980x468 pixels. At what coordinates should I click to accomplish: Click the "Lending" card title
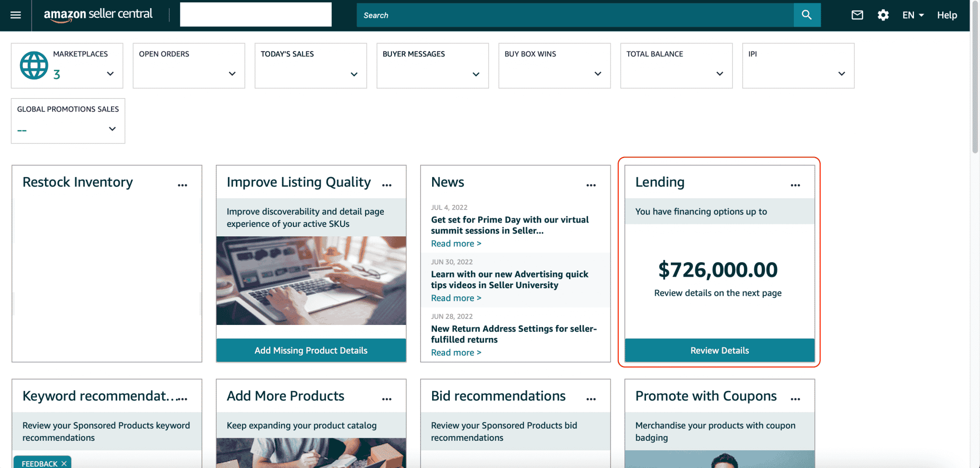(660, 182)
